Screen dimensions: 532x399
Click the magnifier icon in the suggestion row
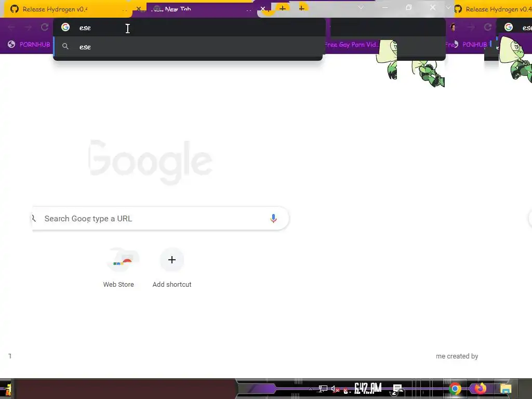[x=65, y=46]
